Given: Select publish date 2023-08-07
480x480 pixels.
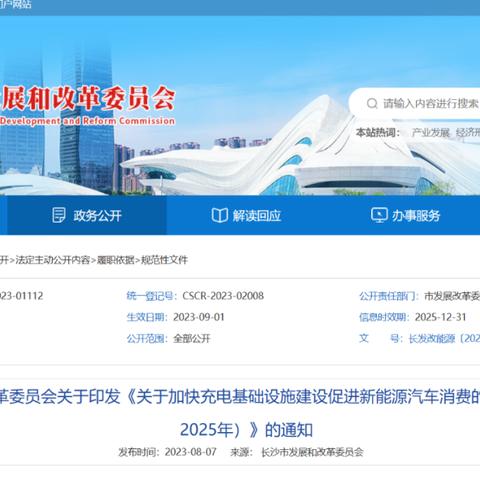Looking at the screenshot, I should point(191,452).
